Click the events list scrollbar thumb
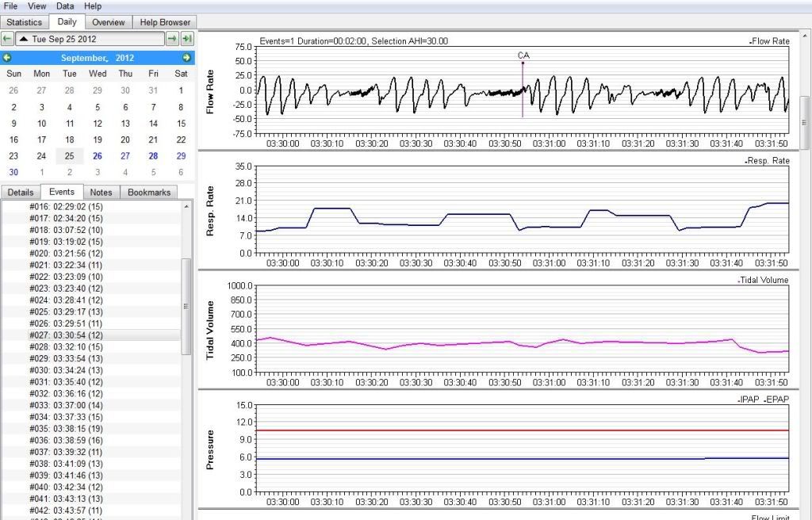Screen dimensions: 812x520 coord(186,306)
